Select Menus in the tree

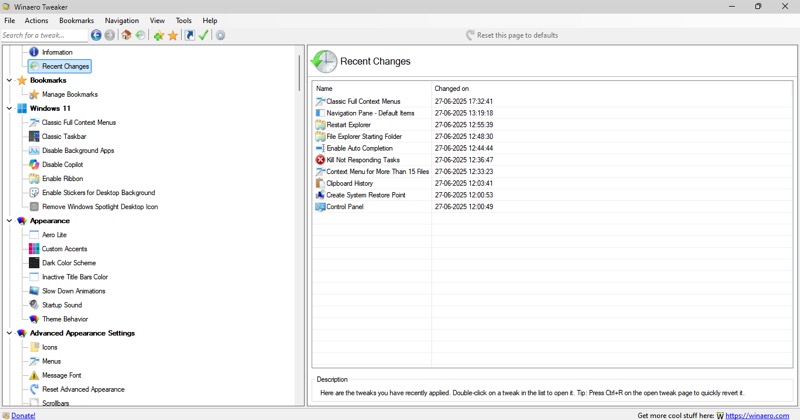(51, 361)
